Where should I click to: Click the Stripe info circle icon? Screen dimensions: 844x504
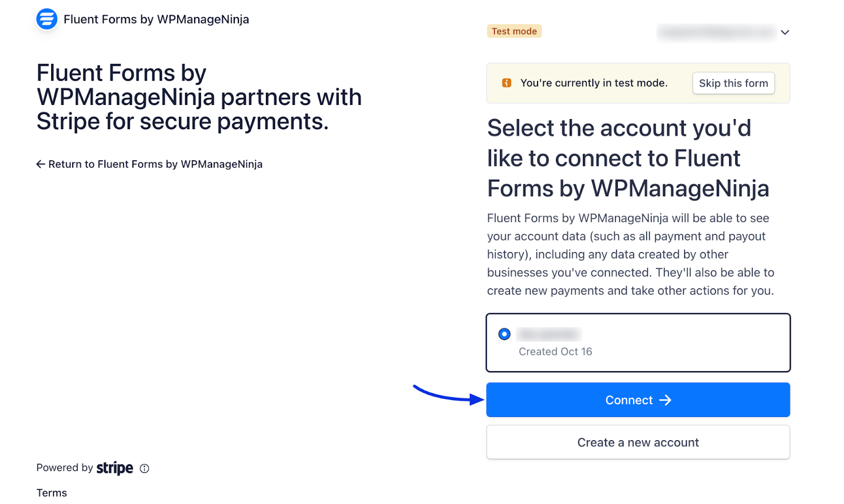click(x=145, y=468)
